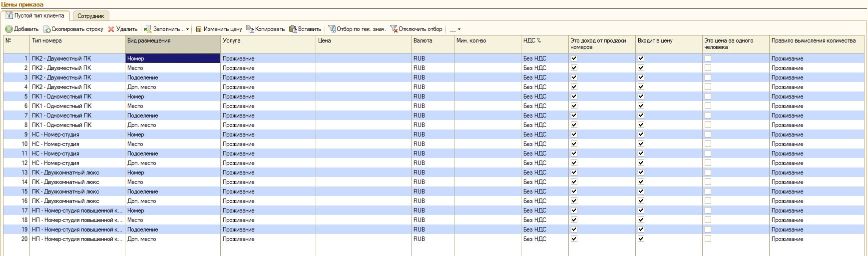Switch to the Сотрудник tab

[x=90, y=16]
